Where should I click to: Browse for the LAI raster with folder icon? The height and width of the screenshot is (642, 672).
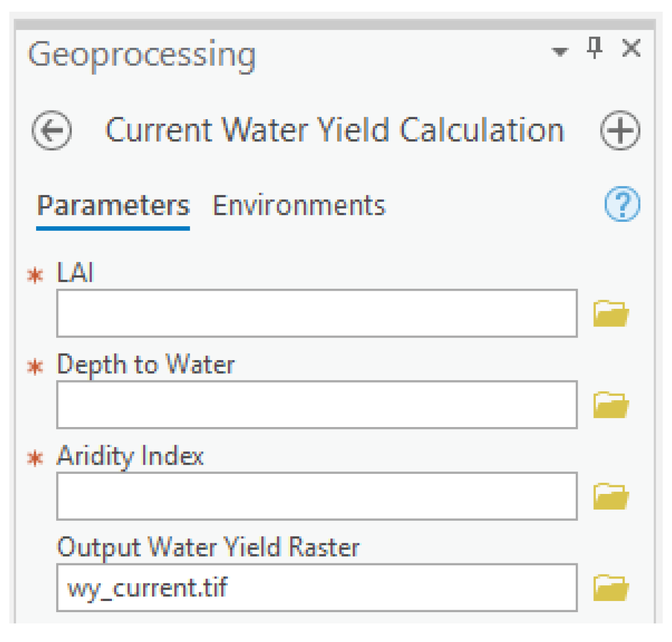(x=610, y=313)
